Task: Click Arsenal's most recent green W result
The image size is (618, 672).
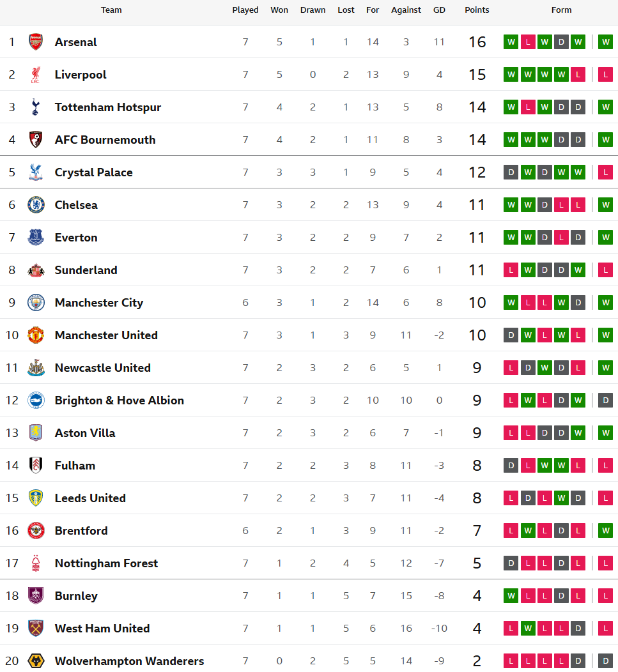Action: pyautogui.click(x=605, y=42)
